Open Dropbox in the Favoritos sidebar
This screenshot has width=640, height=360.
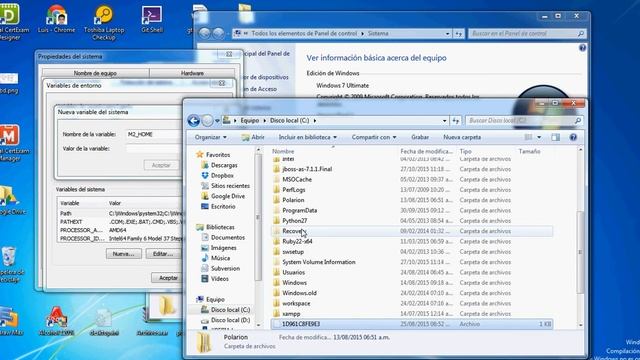pyautogui.click(x=222, y=176)
